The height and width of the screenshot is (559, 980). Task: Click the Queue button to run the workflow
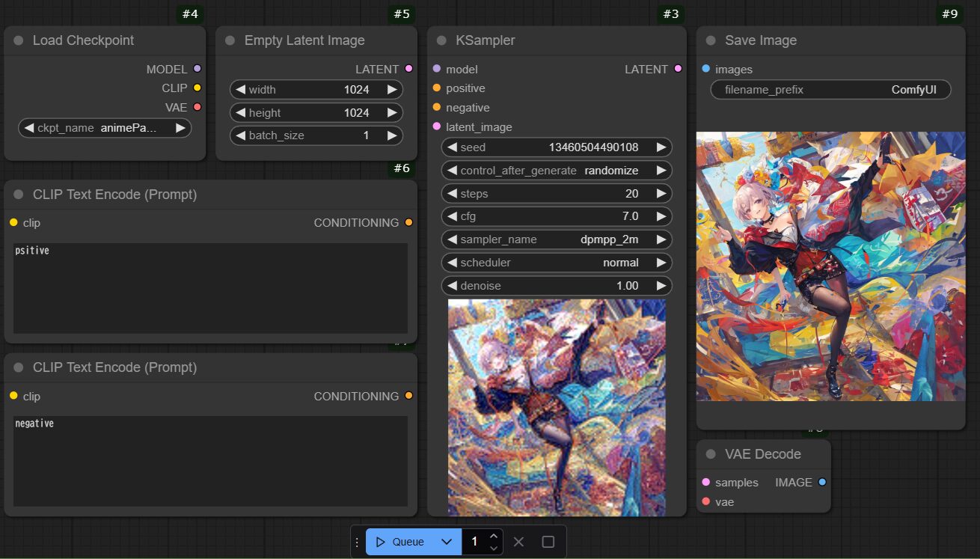pos(399,542)
